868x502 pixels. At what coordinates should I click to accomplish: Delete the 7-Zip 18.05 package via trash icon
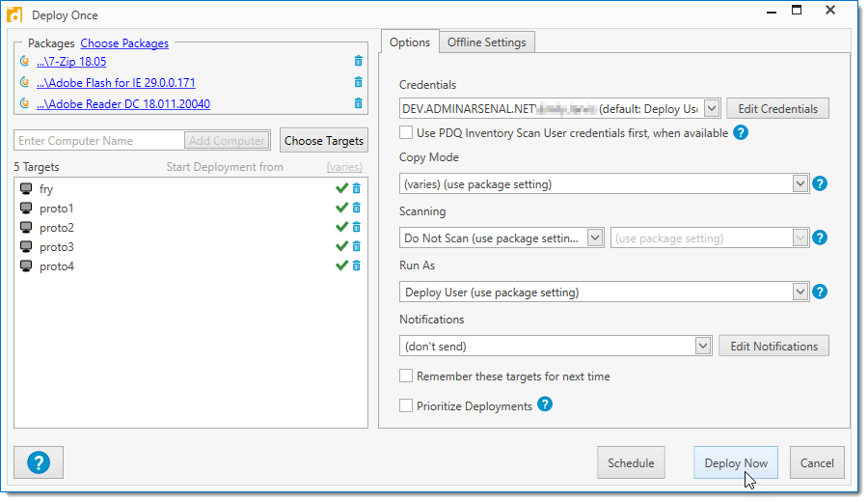tap(359, 62)
